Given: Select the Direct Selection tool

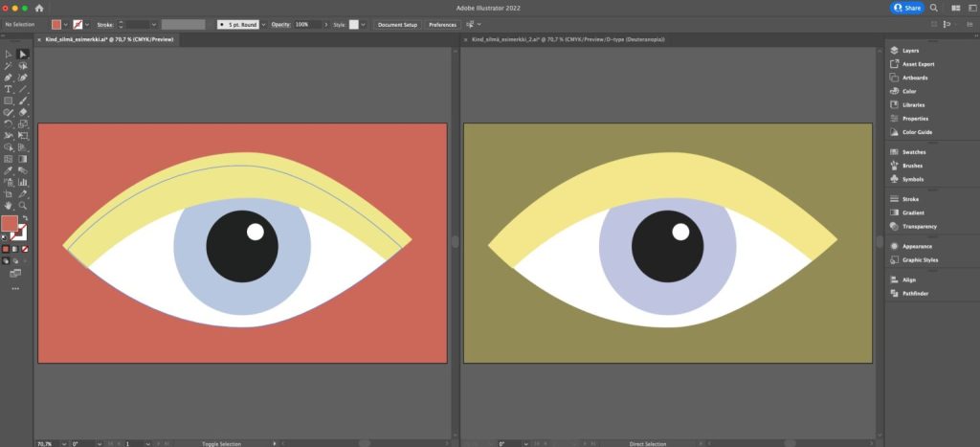Looking at the screenshot, I should click(x=23, y=54).
